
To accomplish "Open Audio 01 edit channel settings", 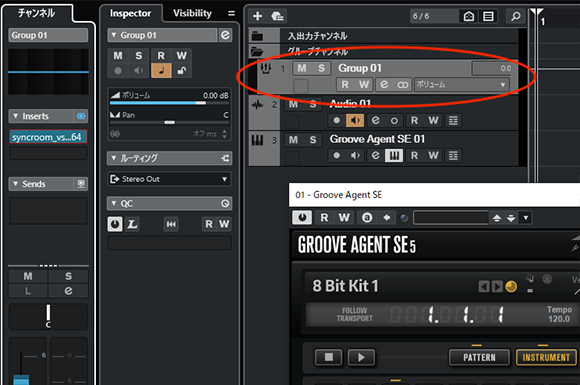I will 375,120.
